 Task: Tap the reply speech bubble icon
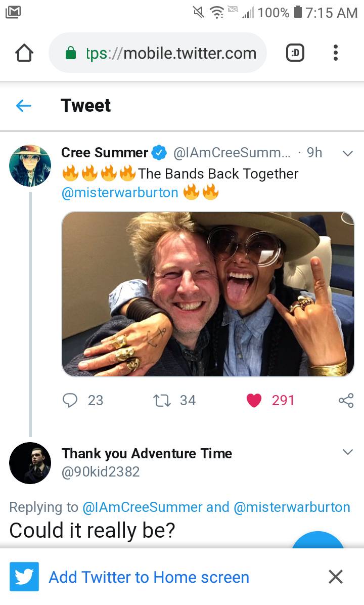tap(69, 400)
